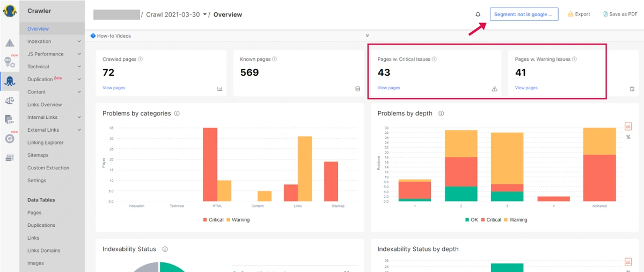The height and width of the screenshot is (272, 644).
Task: Open the Crawl 2021-03-30 dropdown
Action: pyautogui.click(x=204, y=15)
